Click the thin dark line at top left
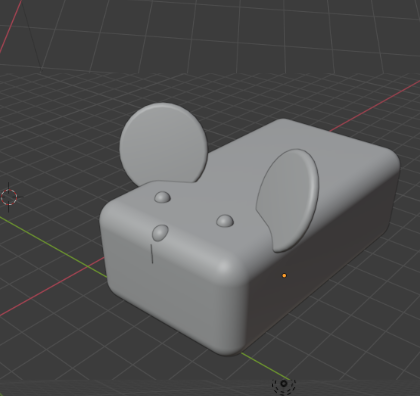This screenshot has width=420, height=396. [31, 35]
